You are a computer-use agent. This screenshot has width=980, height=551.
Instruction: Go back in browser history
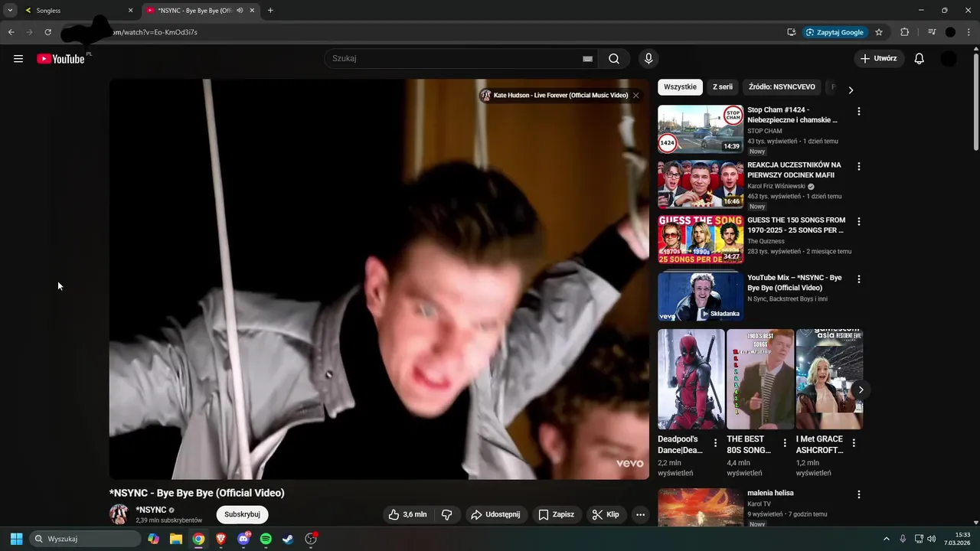tap(11, 32)
